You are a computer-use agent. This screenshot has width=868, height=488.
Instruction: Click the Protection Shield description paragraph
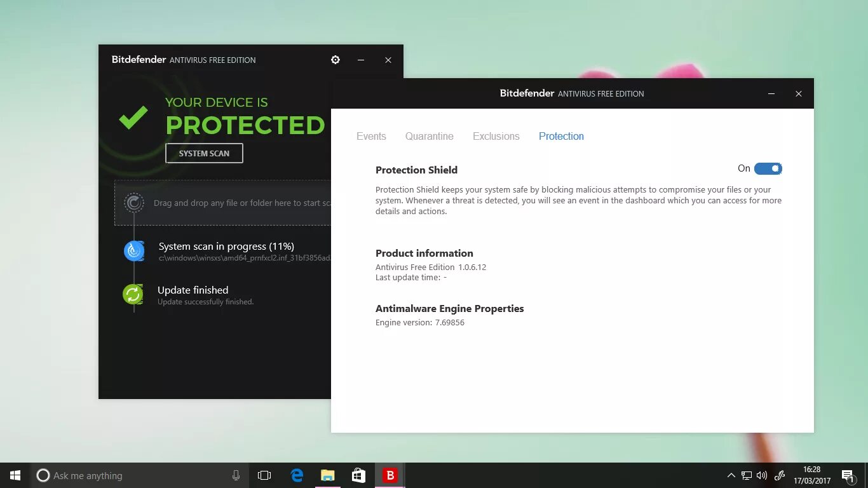click(x=578, y=200)
